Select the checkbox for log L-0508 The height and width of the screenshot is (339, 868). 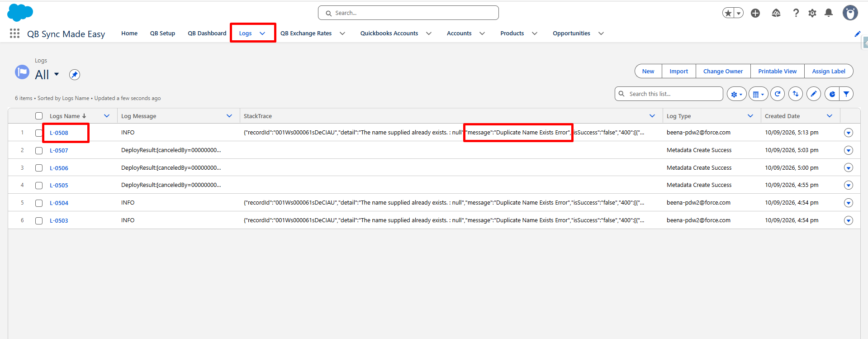(x=39, y=133)
